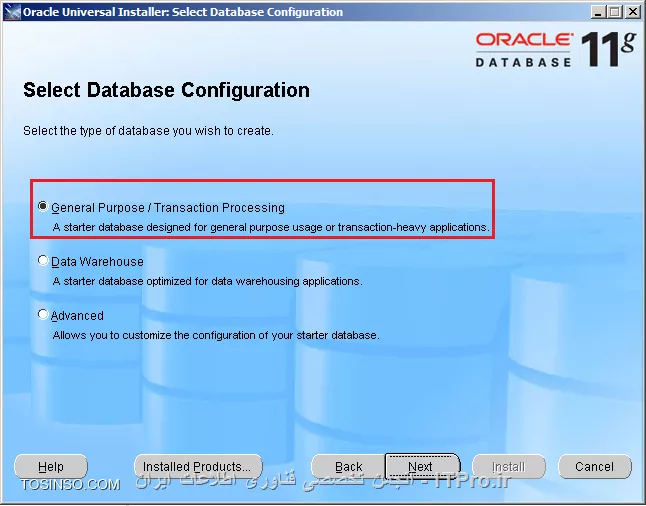Go Back to previous step
The width and height of the screenshot is (646, 506).
349,466
